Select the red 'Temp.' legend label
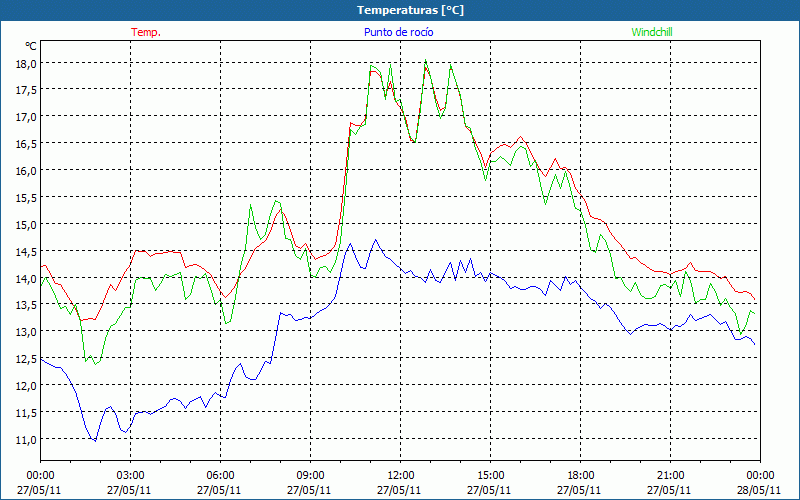This screenshot has width=800, height=500. coord(146,32)
